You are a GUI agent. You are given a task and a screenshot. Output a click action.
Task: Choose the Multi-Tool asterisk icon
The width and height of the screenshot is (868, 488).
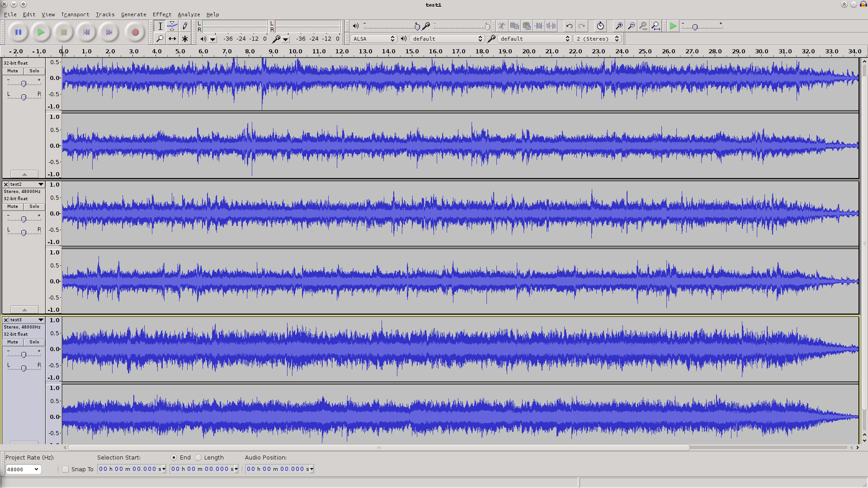tap(185, 39)
